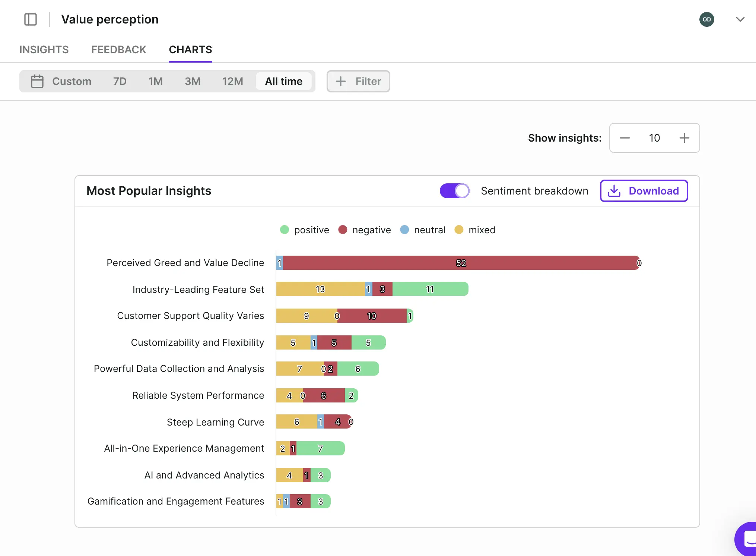Viewport: 756px width, 556px height.
Task: Switch to the INSIGHTS tab
Action: pyautogui.click(x=44, y=49)
